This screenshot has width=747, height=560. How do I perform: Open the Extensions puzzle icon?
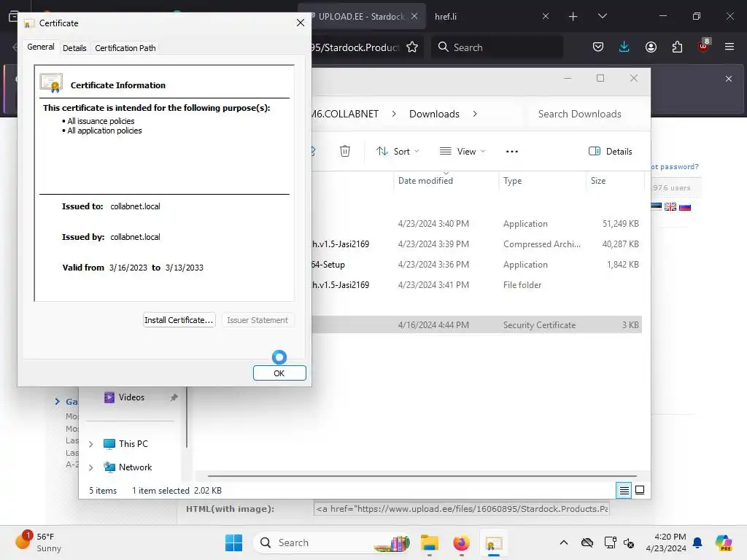click(x=677, y=47)
